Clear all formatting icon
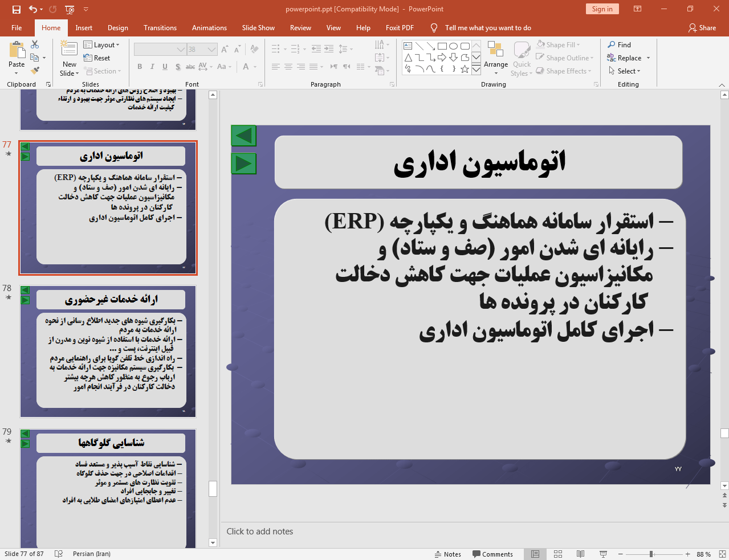This screenshot has height=560, width=729. [254, 50]
